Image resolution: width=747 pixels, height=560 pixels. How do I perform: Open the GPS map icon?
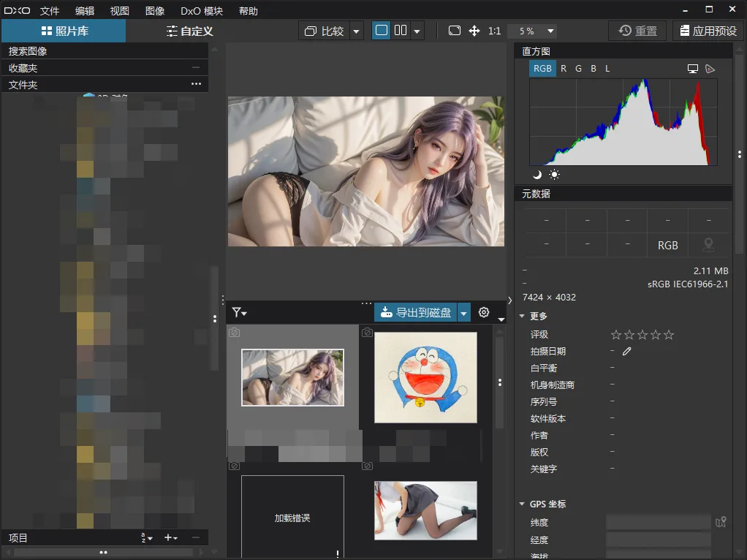(x=721, y=522)
